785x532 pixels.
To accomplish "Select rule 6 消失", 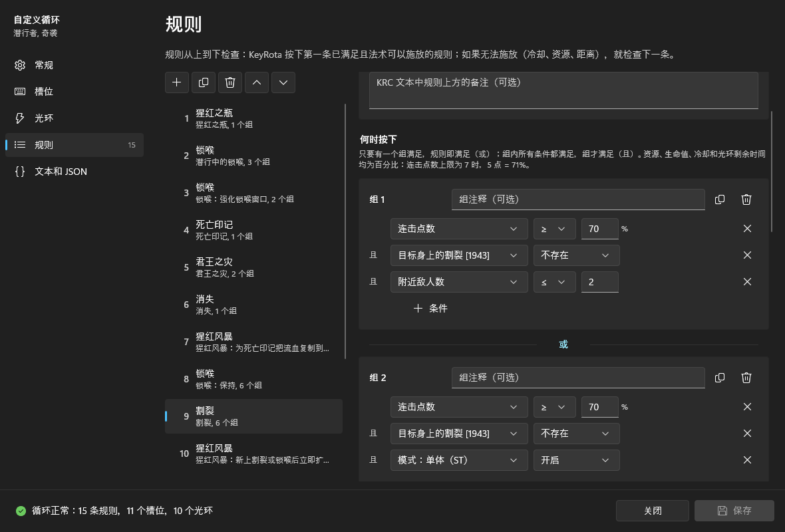I will (254, 305).
